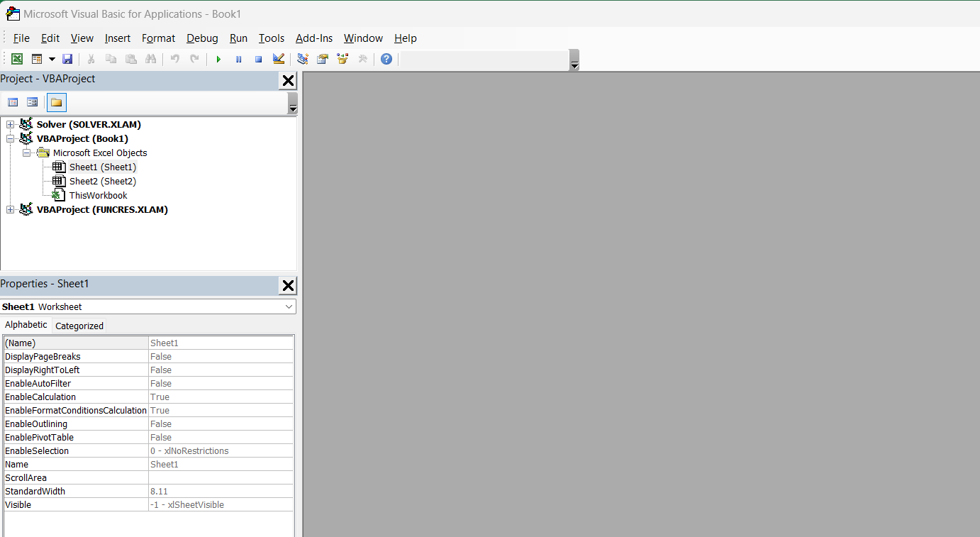Image resolution: width=980 pixels, height=537 pixels.
Task: Save Book1 with the floppy disk icon
Action: point(67,59)
